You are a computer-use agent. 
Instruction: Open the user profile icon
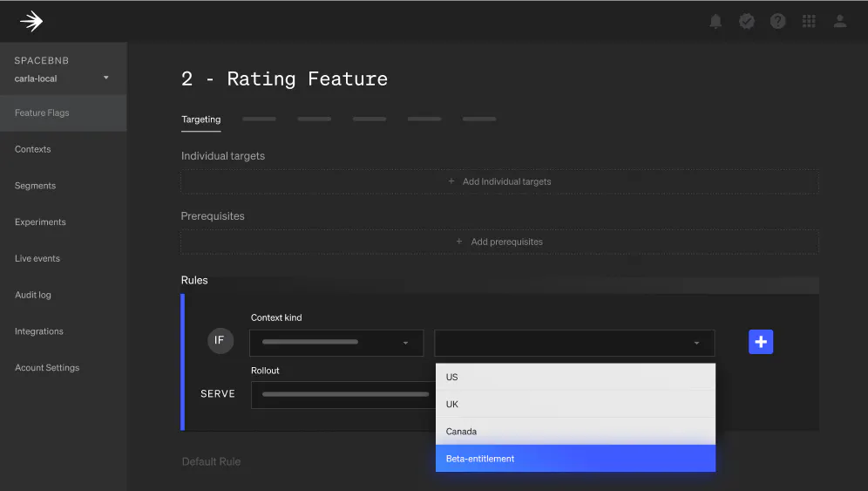[840, 22]
